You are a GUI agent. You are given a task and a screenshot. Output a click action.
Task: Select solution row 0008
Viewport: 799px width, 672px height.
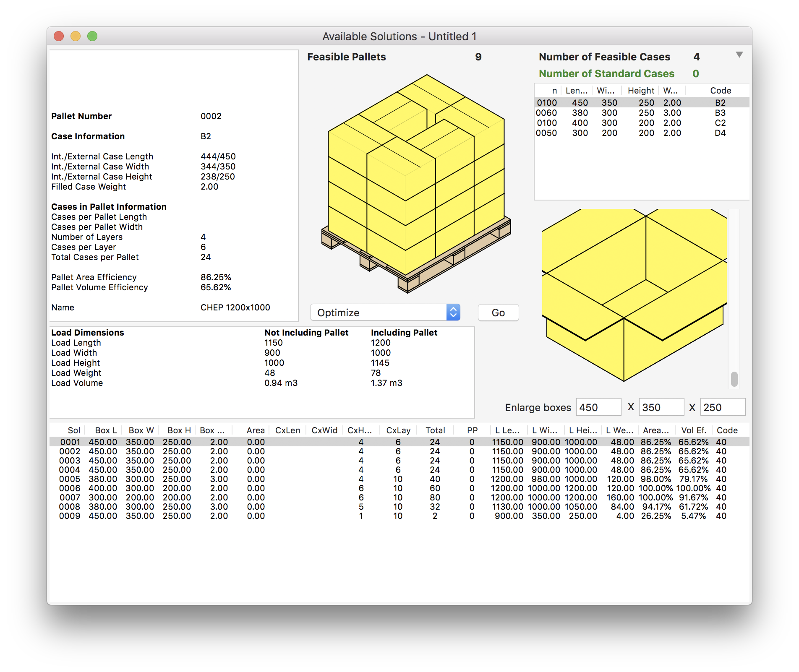tap(399, 507)
